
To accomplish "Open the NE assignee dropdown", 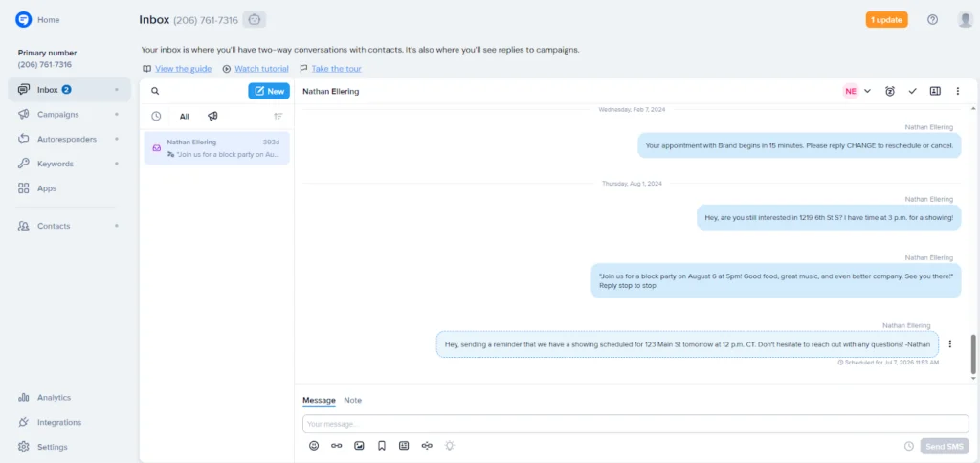I will tap(857, 91).
